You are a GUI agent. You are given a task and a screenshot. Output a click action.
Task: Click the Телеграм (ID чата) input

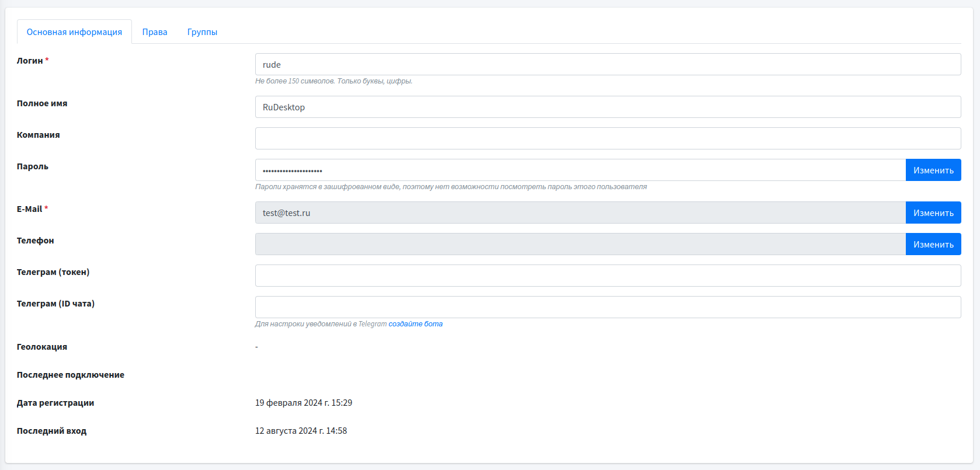pos(607,308)
